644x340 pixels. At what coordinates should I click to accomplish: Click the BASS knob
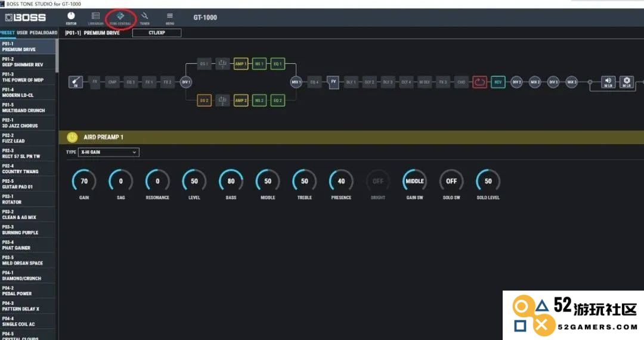click(231, 181)
